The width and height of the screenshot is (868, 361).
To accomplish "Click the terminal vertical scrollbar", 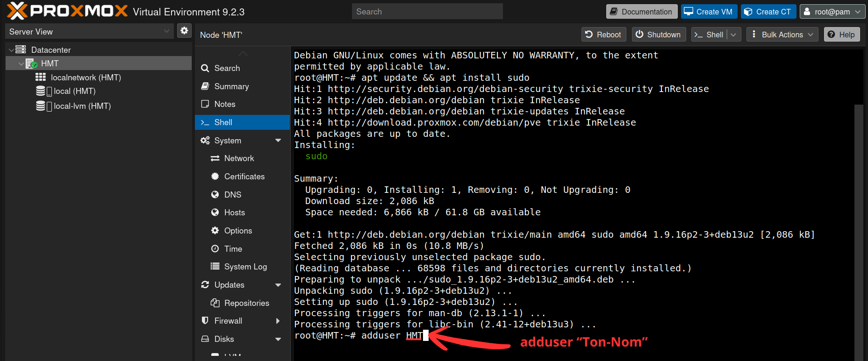I will click(x=858, y=233).
